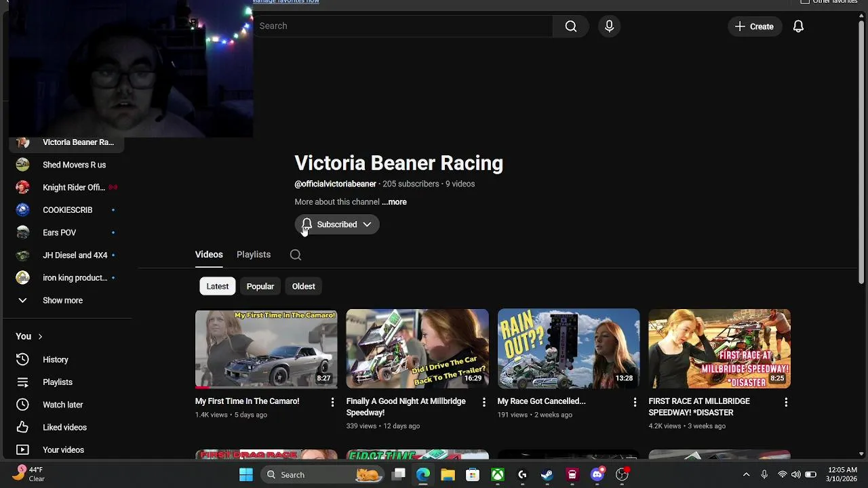Open Microsoft Edge from the taskbar
The image size is (868, 488).
(423, 474)
